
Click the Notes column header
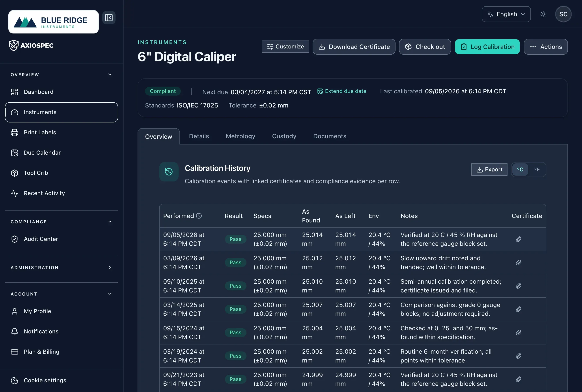point(409,216)
